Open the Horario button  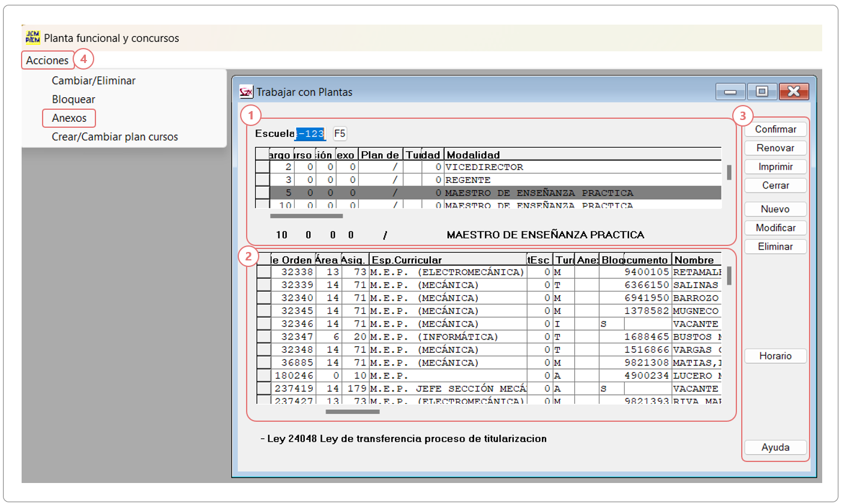[775, 356]
